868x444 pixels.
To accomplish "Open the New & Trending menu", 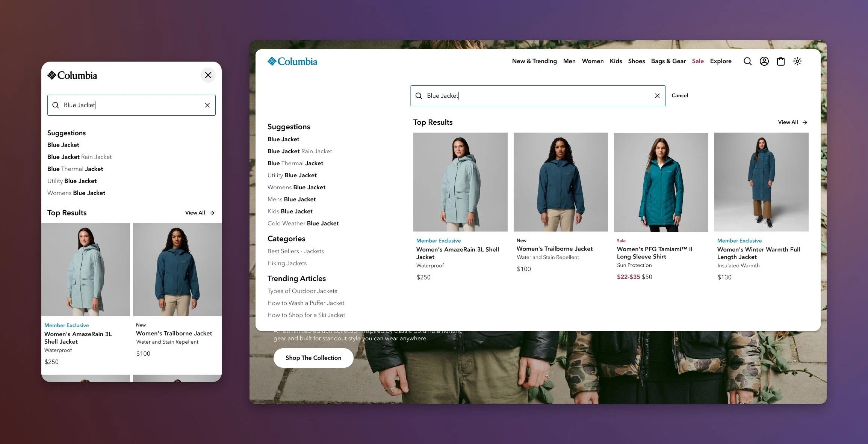I will [x=534, y=61].
